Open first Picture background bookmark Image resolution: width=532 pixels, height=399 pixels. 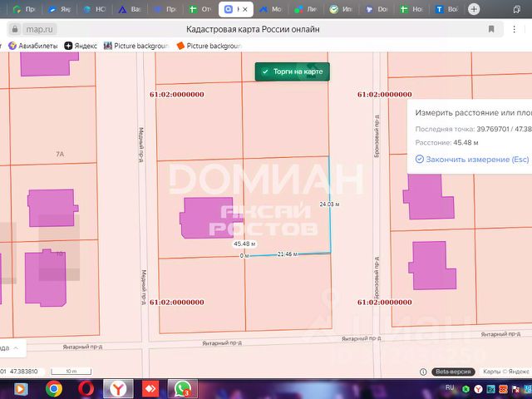[136, 46]
